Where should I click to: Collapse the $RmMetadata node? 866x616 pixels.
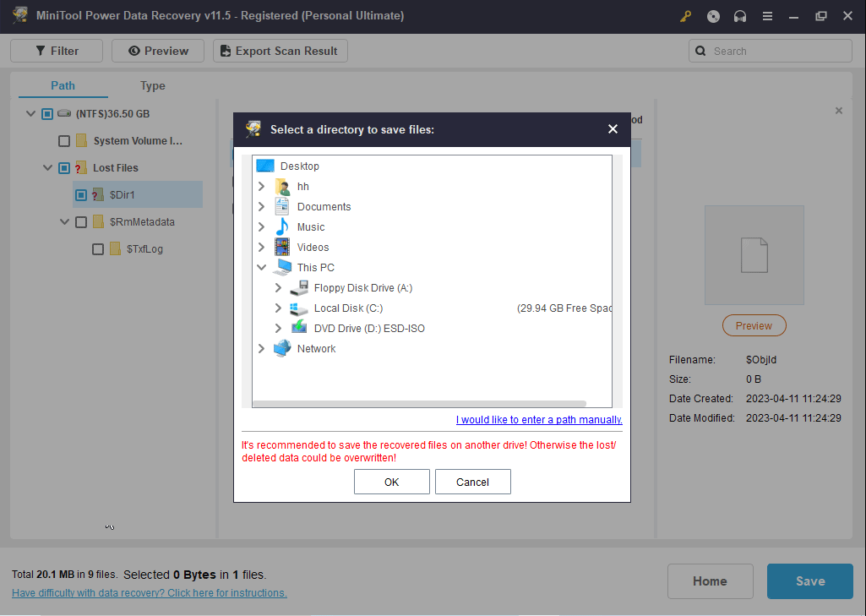(64, 221)
